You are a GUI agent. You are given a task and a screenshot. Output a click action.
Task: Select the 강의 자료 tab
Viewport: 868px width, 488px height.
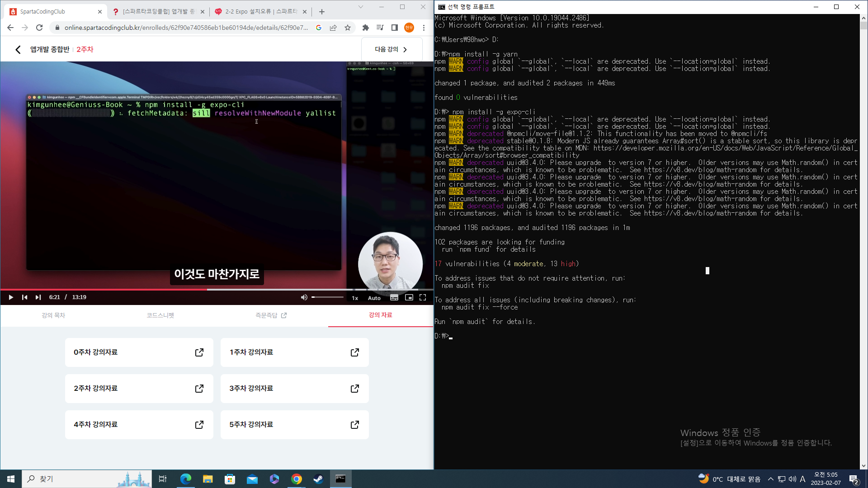[380, 315]
